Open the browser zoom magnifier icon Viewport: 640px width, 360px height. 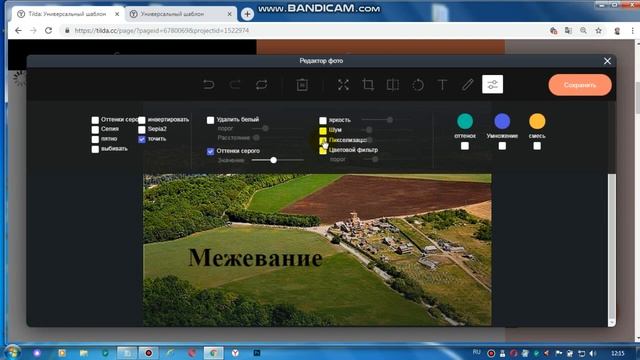[x=583, y=31]
